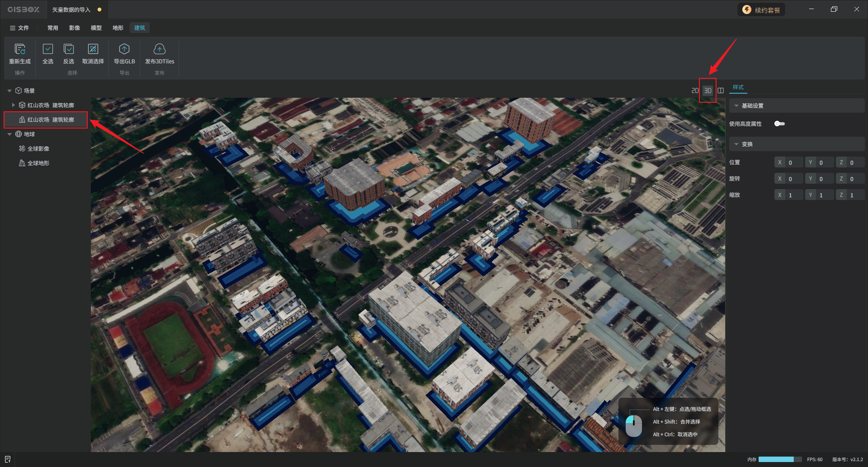Click the 发布3DTiles publish icon
868x467 pixels.
[x=160, y=49]
